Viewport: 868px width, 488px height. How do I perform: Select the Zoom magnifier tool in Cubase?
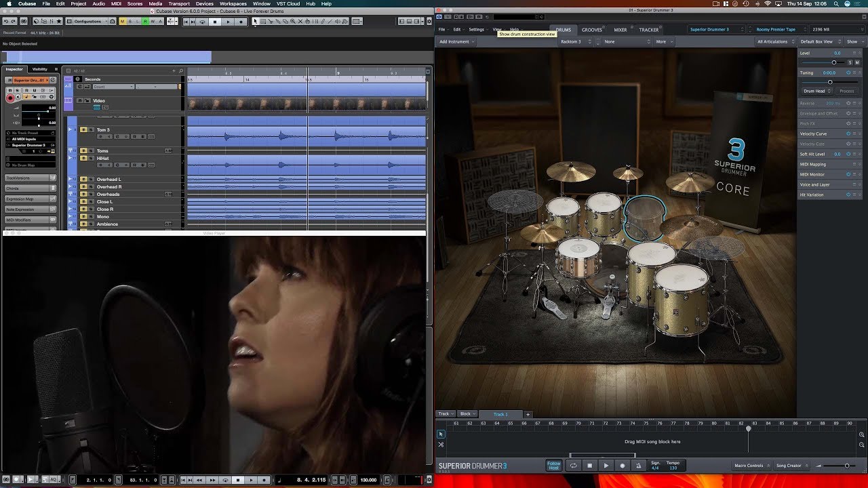coord(292,22)
